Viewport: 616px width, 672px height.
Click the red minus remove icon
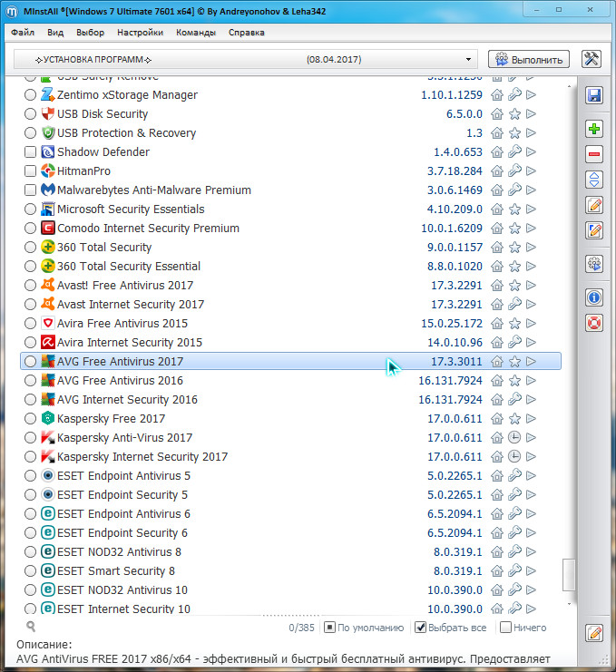click(593, 154)
